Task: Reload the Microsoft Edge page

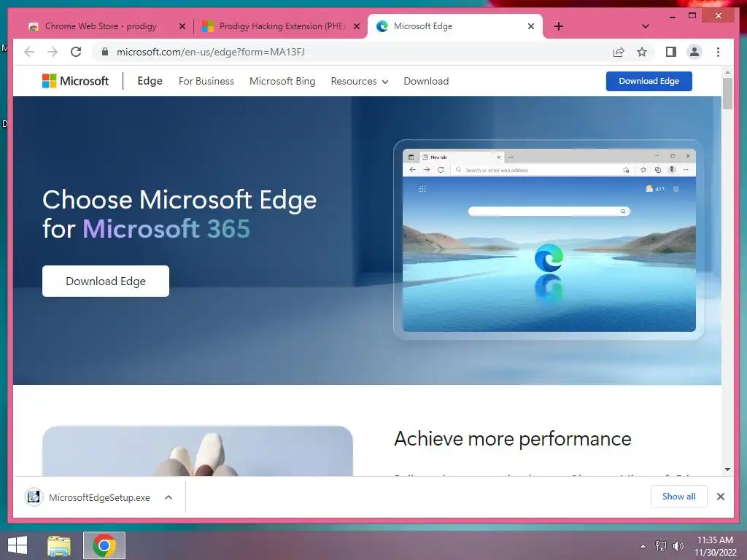Action: 76,52
